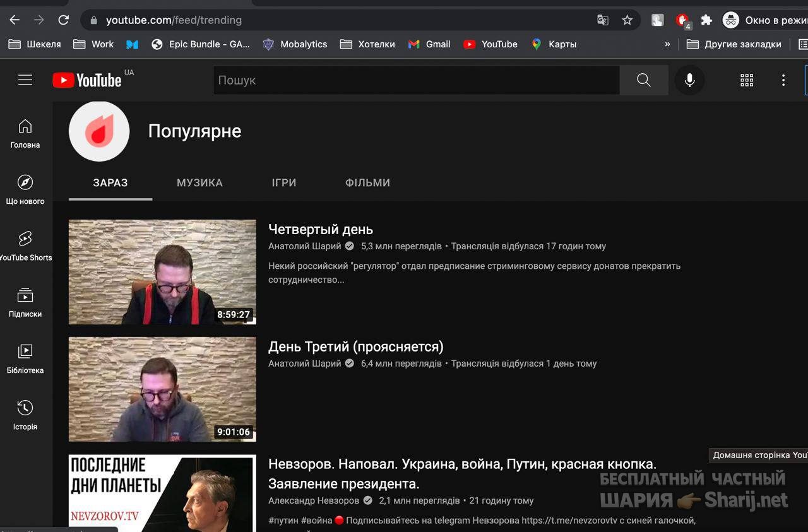The image size is (808, 532).
Task: Open the Четвертый день video thumbnail
Action: click(162, 272)
